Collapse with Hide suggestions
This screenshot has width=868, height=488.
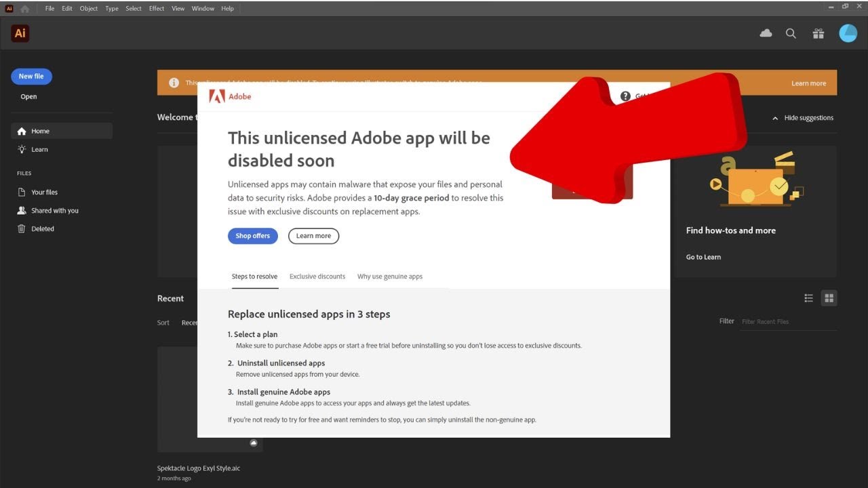[803, 118]
